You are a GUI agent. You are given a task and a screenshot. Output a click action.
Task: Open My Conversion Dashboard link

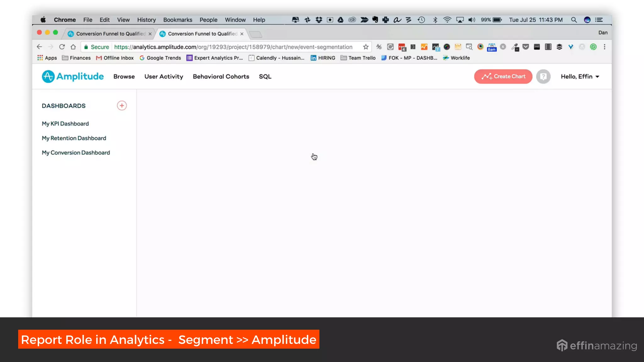[x=76, y=152]
